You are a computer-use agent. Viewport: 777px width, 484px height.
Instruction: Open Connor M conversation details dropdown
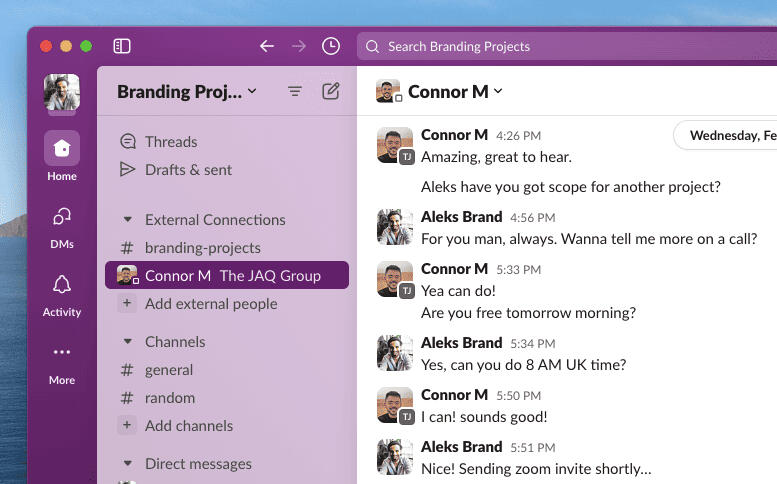point(455,92)
